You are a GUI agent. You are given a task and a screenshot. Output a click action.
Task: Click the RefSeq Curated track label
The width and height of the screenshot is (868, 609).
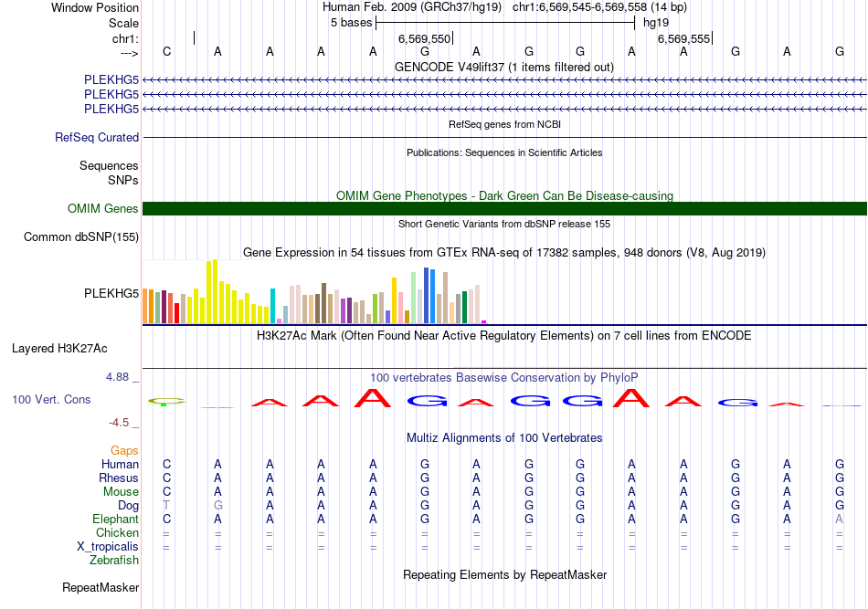pyautogui.click(x=97, y=137)
